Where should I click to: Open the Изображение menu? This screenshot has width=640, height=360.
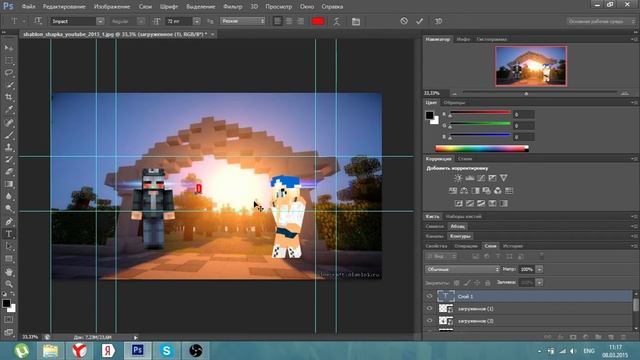(x=112, y=7)
